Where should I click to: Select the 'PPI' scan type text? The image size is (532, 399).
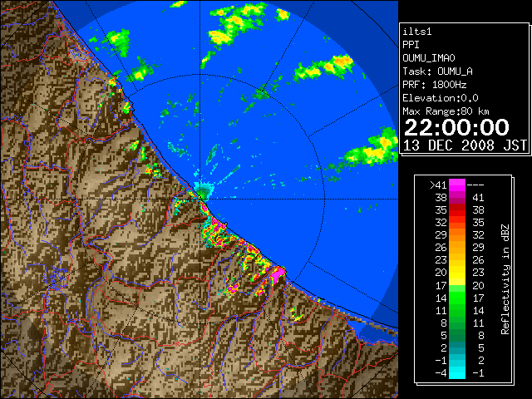click(411, 45)
